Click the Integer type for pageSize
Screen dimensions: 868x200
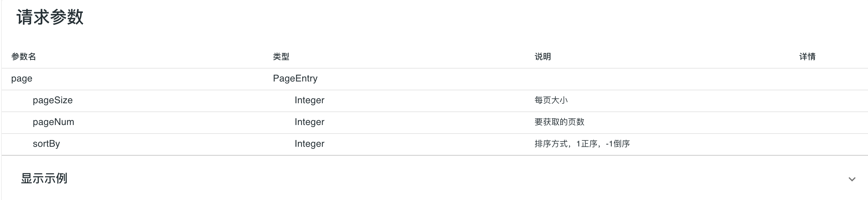pyautogui.click(x=309, y=101)
